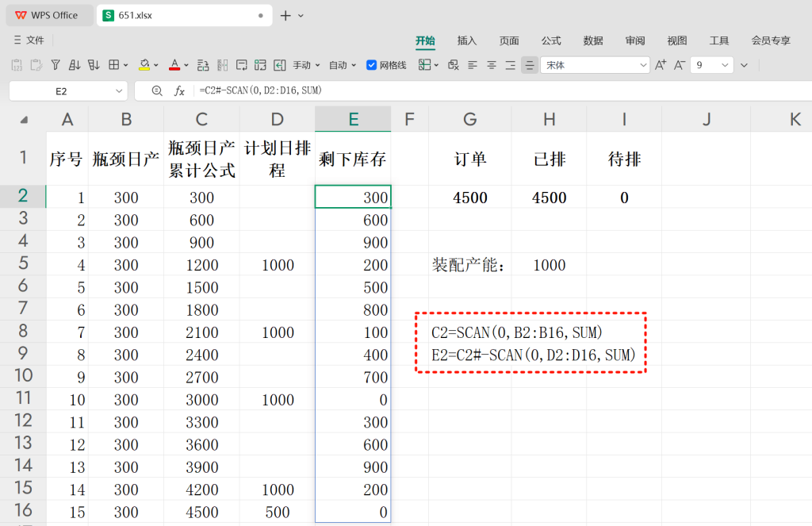The height and width of the screenshot is (526, 812).
Task: Sort ascending with the A-down arrow icon
Action: tap(75, 65)
